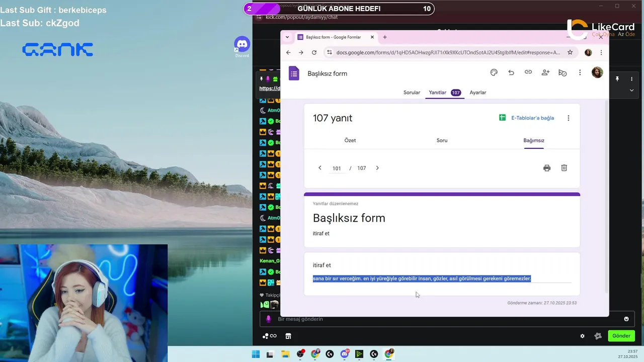
Task: Click the Discord desktop shortcut
Action: coord(242,47)
